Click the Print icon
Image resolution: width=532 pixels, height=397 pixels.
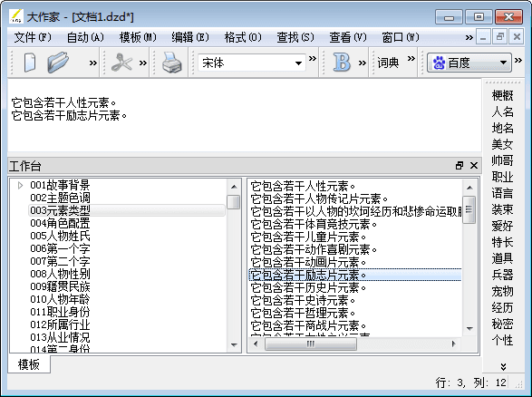(171, 63)
